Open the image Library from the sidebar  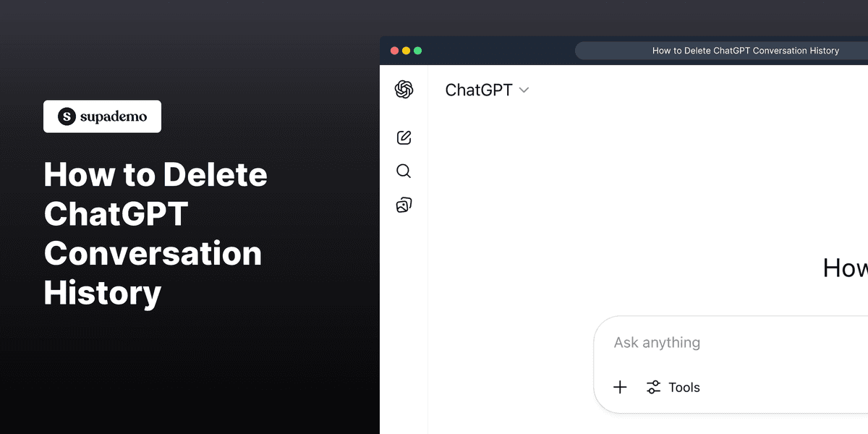pos(404,205)
